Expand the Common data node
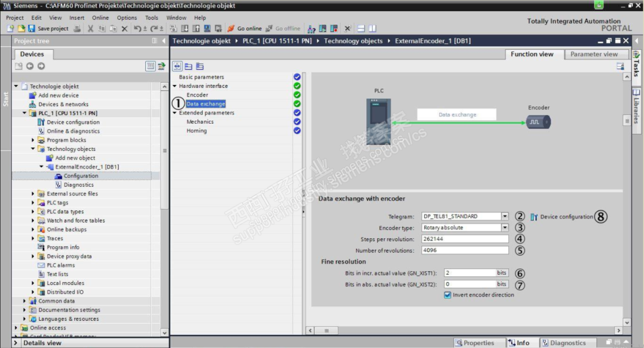Screen dimensions: 644x348 pyautogui.click(x=25, y=301)
